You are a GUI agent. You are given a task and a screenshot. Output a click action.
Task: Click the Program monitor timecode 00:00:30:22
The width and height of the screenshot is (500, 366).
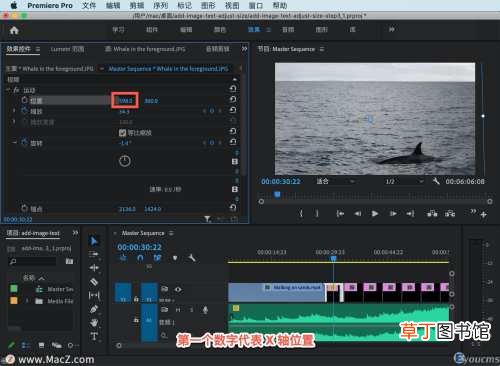coord(281,181)
